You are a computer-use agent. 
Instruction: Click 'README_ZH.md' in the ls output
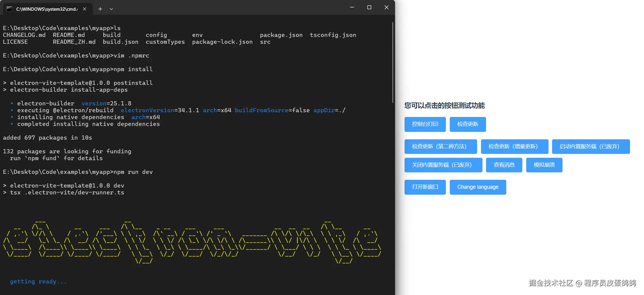click(x=74, y=42)
